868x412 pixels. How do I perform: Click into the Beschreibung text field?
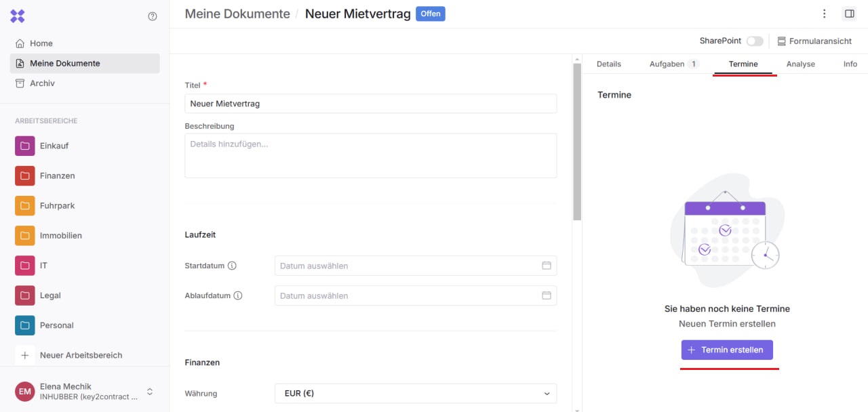(370, 155)
